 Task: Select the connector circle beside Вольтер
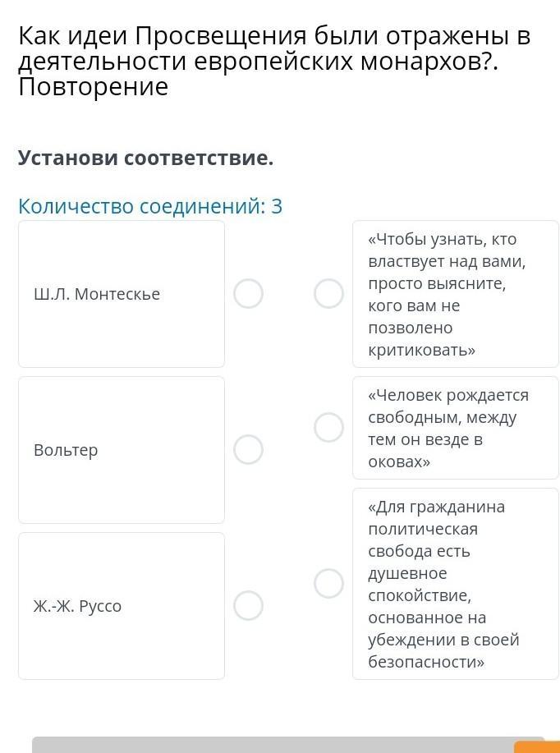248,449
